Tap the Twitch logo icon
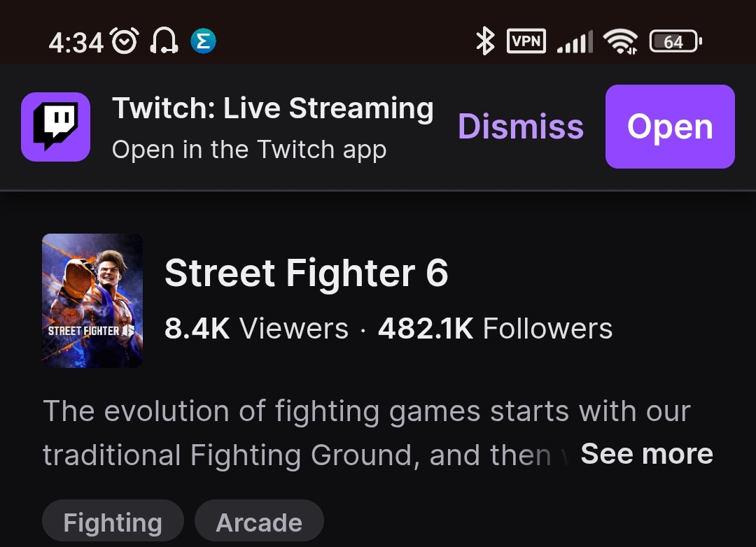 coord(55,127)
